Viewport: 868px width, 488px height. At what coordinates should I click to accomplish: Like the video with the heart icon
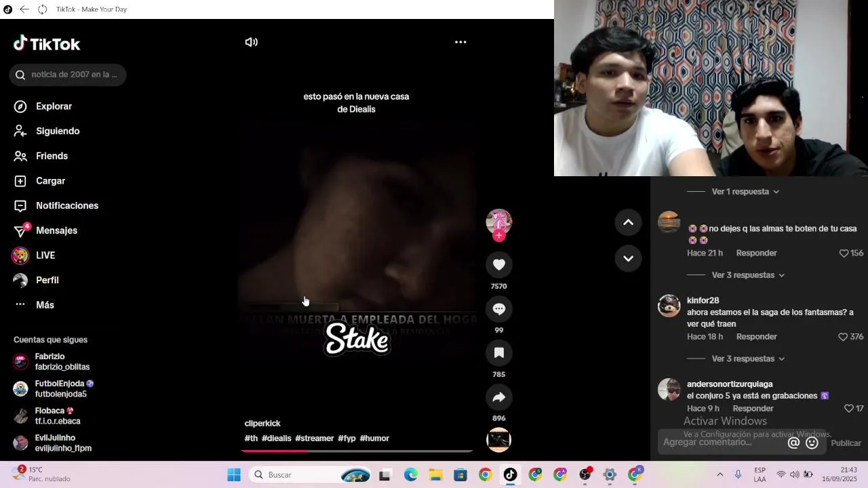pyautogui.click(x=499, y=264)
